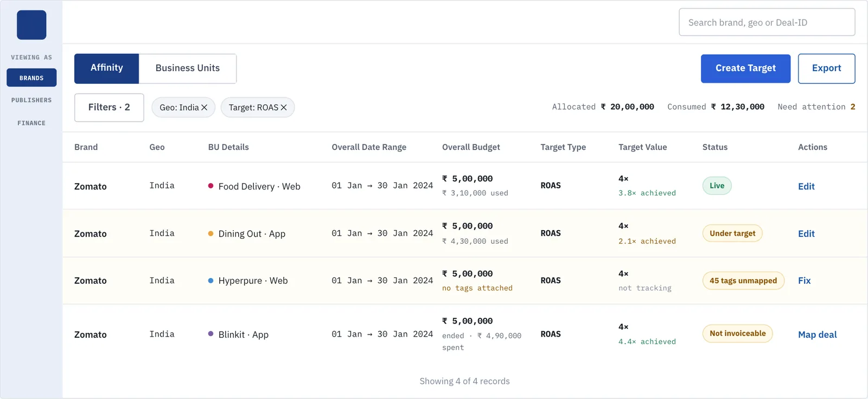Screen dimensions: 868x399
Task: Click the '4.4× achieved' value
Action: pos(647,341)
